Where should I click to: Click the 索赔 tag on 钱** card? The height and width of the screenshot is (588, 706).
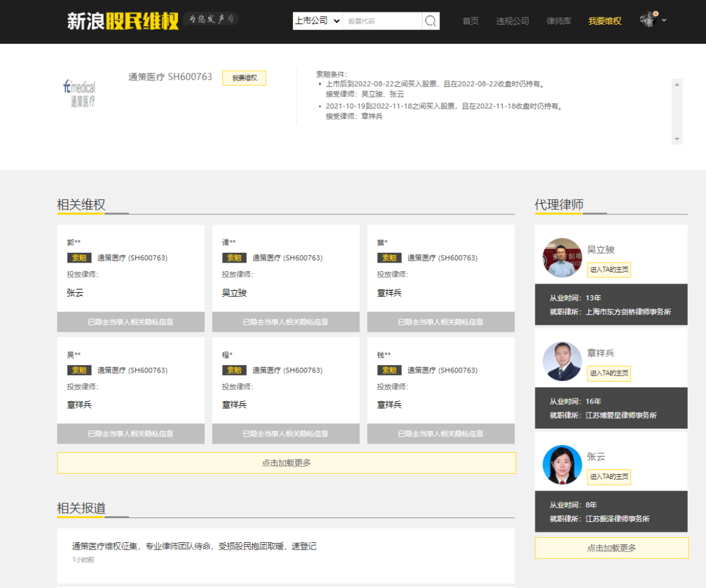click(x=389, y=370)
